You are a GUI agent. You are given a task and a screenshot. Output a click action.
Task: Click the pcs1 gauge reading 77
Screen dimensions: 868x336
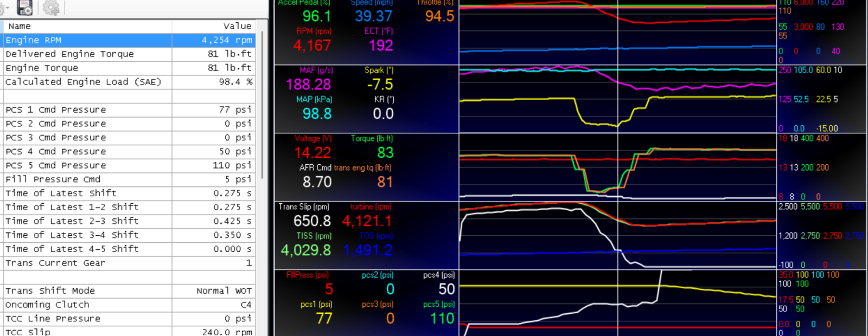324,319
